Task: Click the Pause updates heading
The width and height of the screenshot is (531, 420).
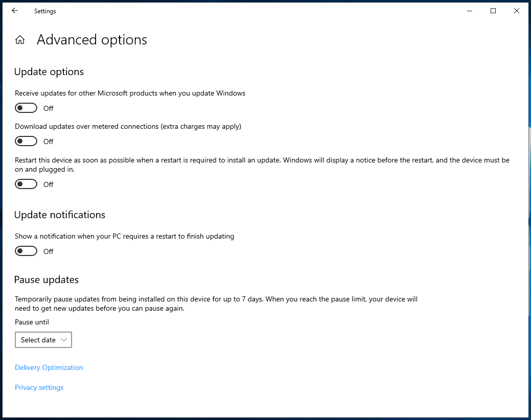Action: [x=47, y=280]
